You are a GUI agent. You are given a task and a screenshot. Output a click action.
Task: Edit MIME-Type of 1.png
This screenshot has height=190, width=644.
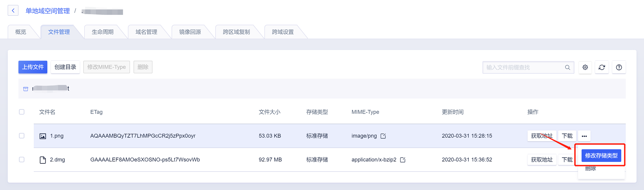(x=383, y=136)
